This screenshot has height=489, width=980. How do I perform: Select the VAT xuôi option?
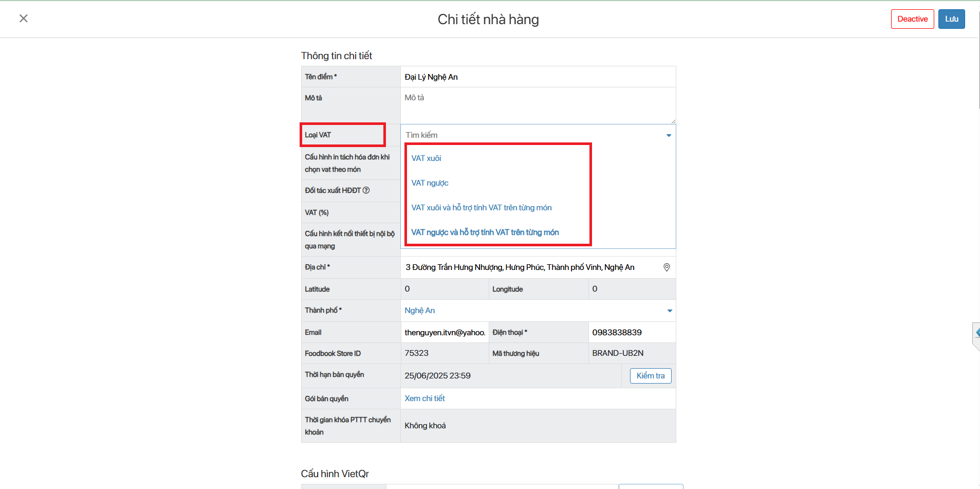pyautogui.click(x=426, y=158)
